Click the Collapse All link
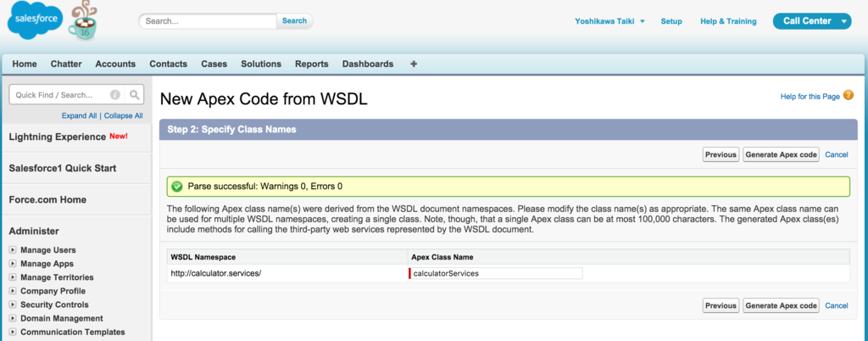 point(124,115)
